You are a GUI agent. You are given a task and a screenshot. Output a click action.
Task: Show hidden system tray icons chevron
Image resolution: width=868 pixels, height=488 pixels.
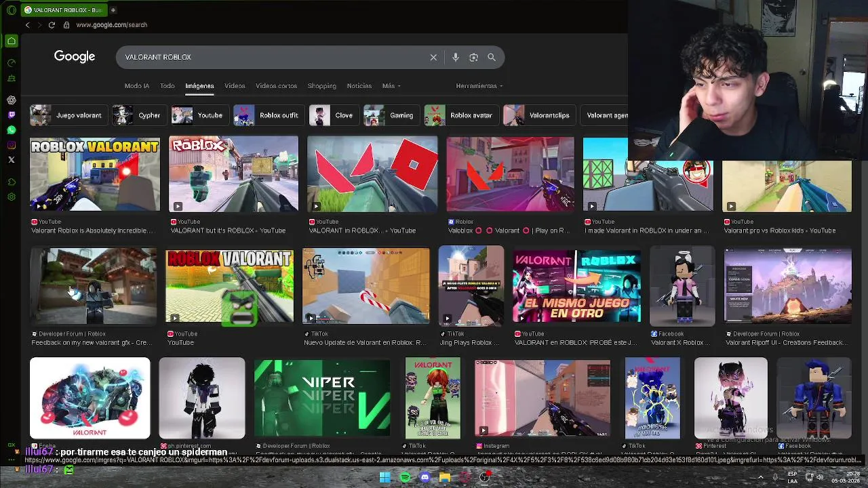pos(760,477)
